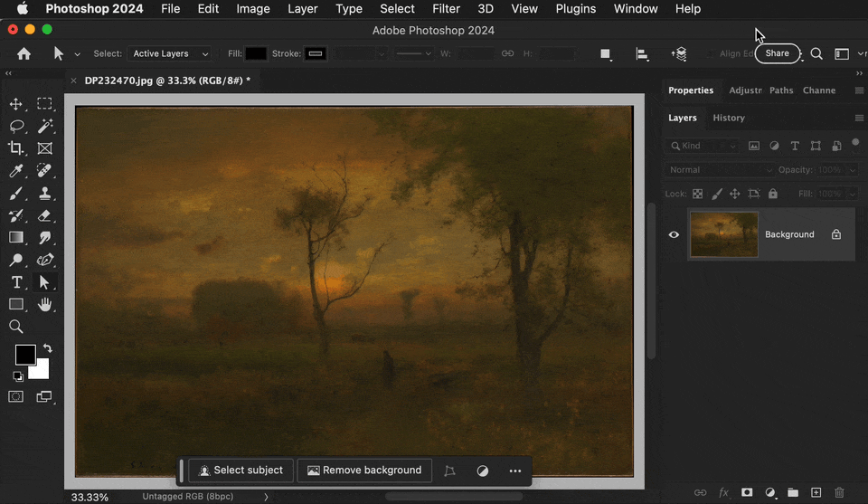
Task: Open contextual task bar more options
Action: [x=515, y=471]
